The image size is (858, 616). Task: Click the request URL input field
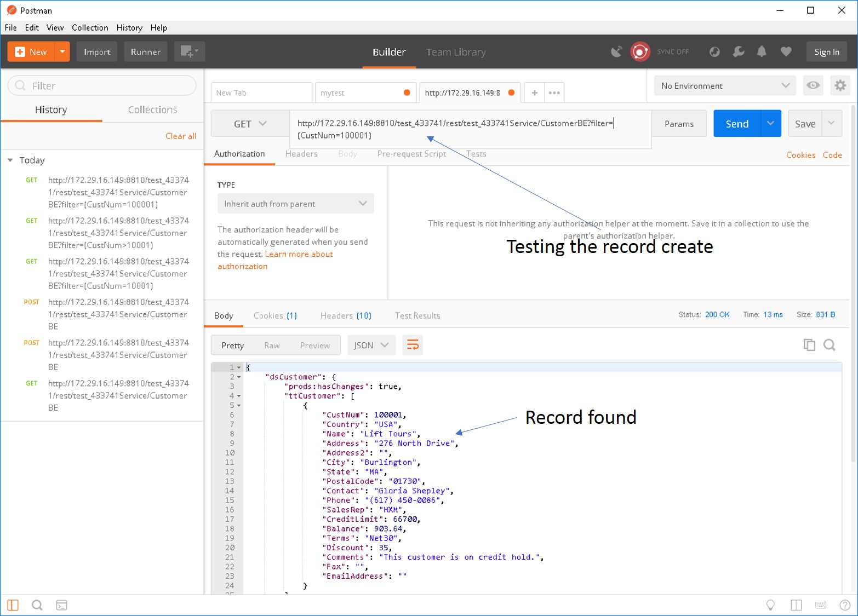pos(471,129)
